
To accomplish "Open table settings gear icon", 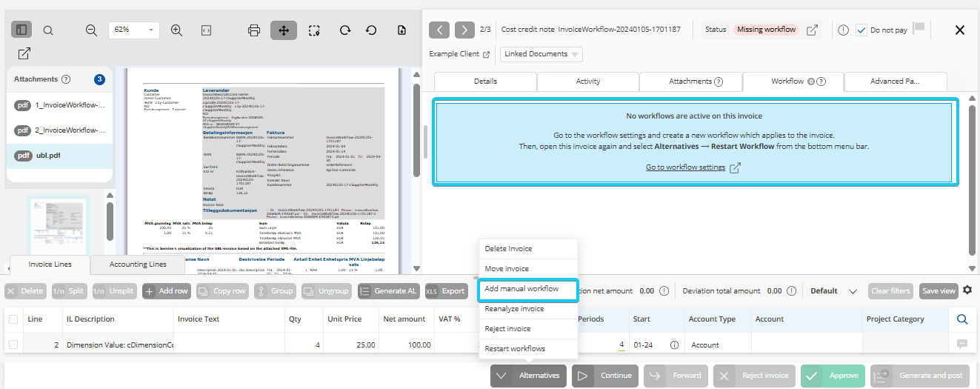I will [x=967, y=290].
